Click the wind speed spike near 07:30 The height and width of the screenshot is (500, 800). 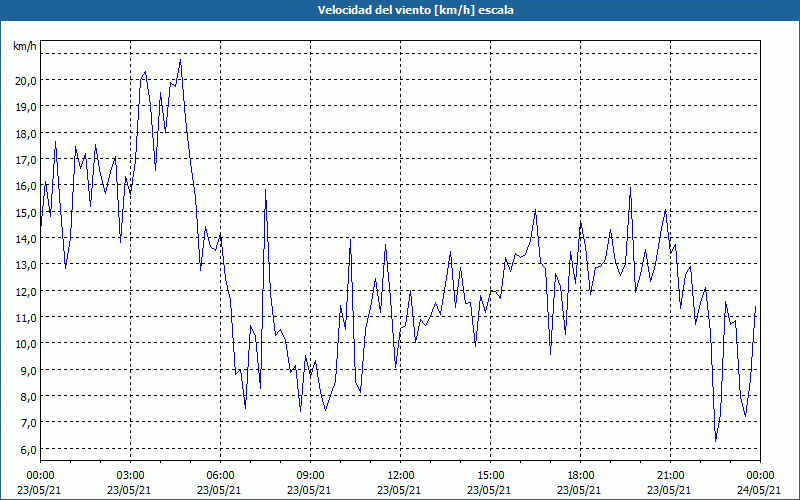tap(265, 190)
